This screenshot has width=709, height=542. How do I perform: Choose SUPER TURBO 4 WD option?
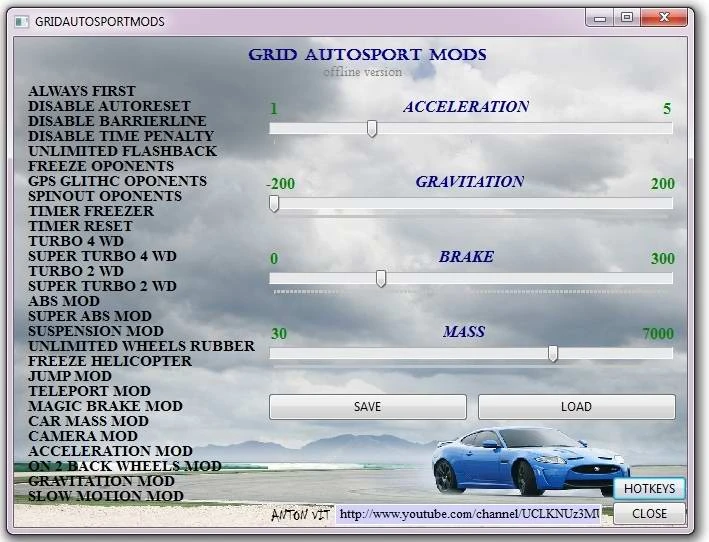[x=102, y=255]
